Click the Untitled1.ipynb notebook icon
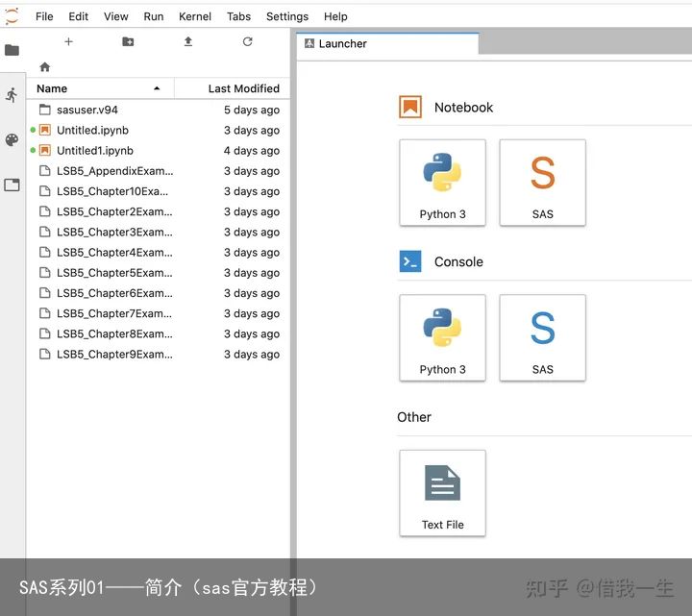692x616 pixels. click(44, 150)
